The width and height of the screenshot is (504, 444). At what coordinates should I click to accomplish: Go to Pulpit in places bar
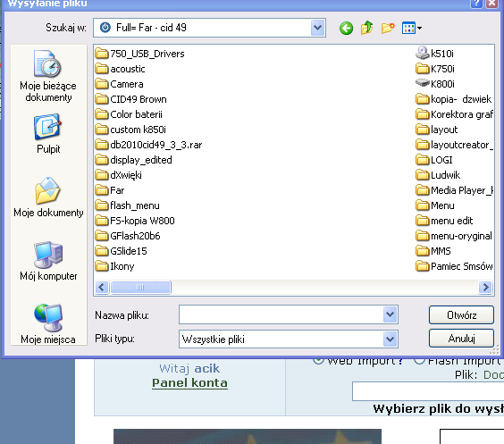(48, 134)
